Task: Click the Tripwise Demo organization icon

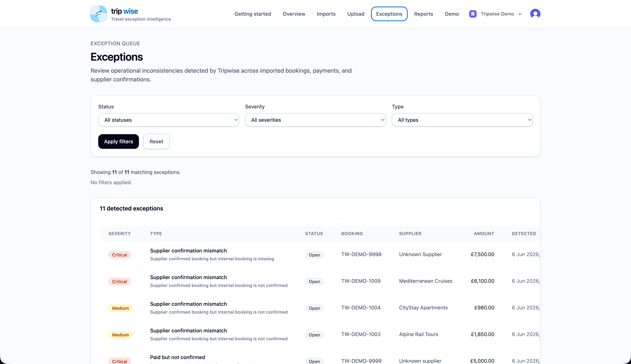Action: (x=473, y=14)
